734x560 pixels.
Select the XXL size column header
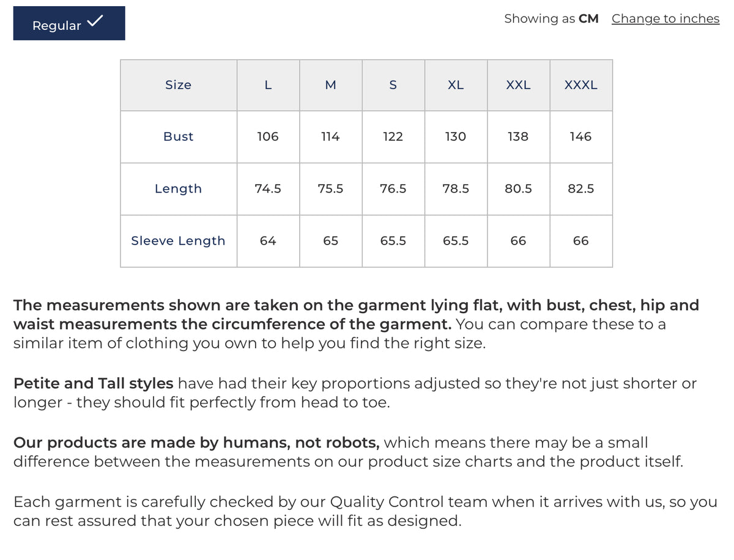click(519, 85)
